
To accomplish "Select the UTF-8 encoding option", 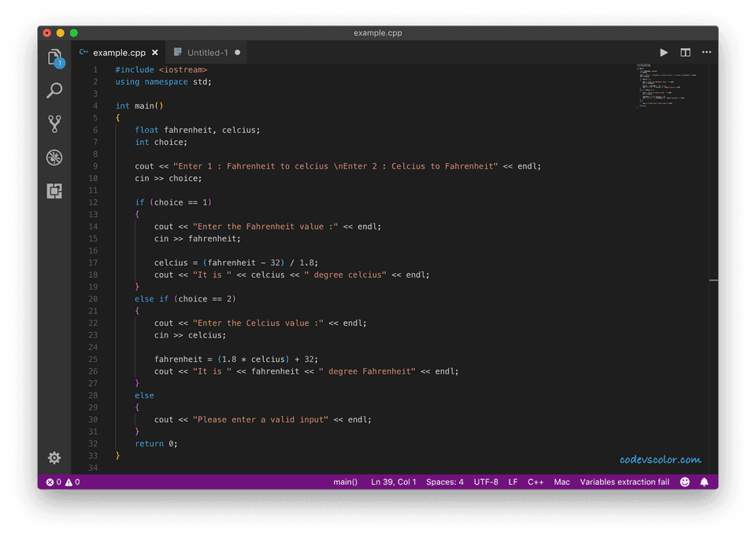I will [486, 482].
